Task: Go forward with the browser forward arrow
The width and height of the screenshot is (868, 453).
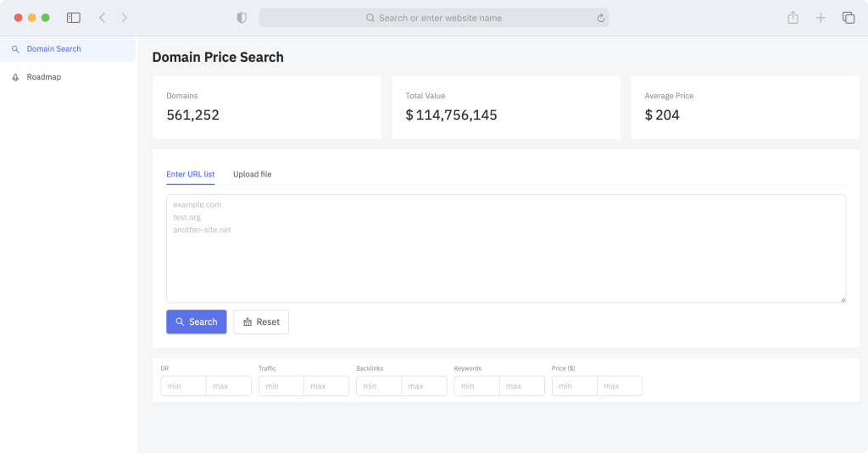Action: (125, 18)
